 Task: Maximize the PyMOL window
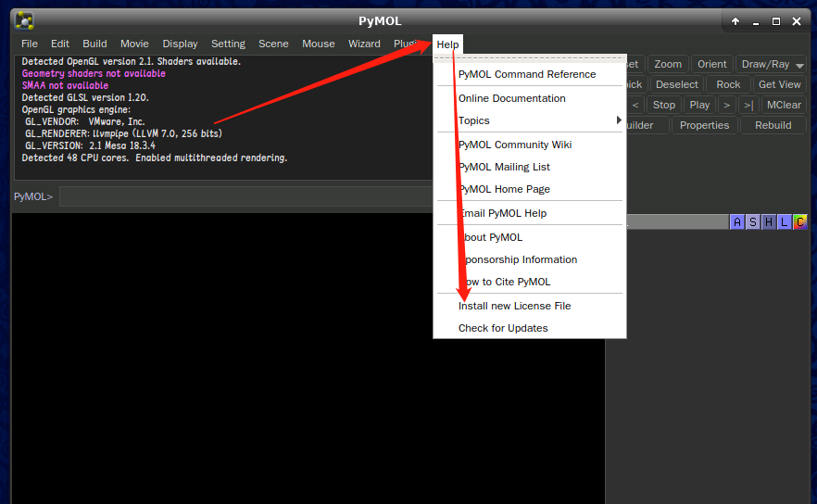(776, 21)
